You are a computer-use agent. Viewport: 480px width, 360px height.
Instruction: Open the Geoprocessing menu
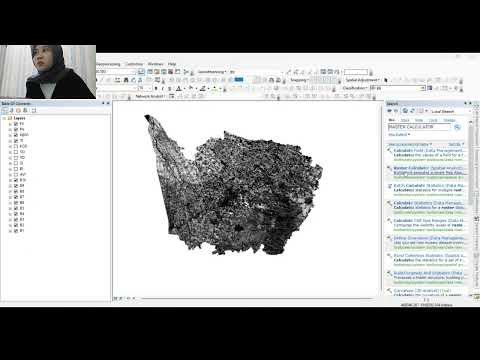pyautogui.click(x=108, y=64)
